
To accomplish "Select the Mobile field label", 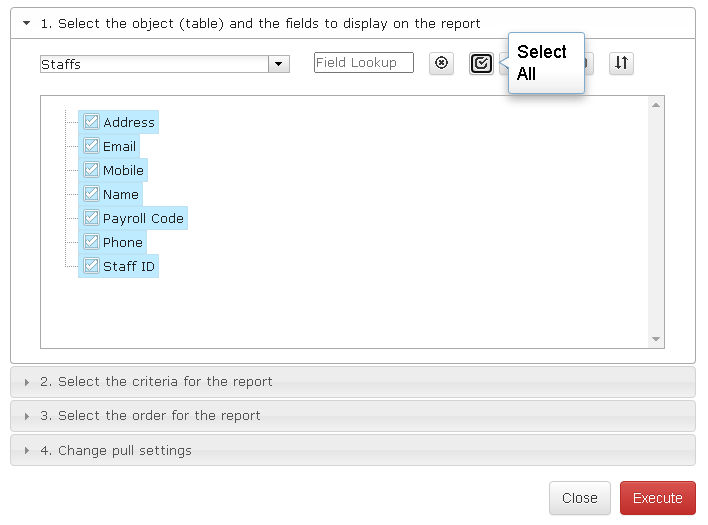I will point(123,170).
